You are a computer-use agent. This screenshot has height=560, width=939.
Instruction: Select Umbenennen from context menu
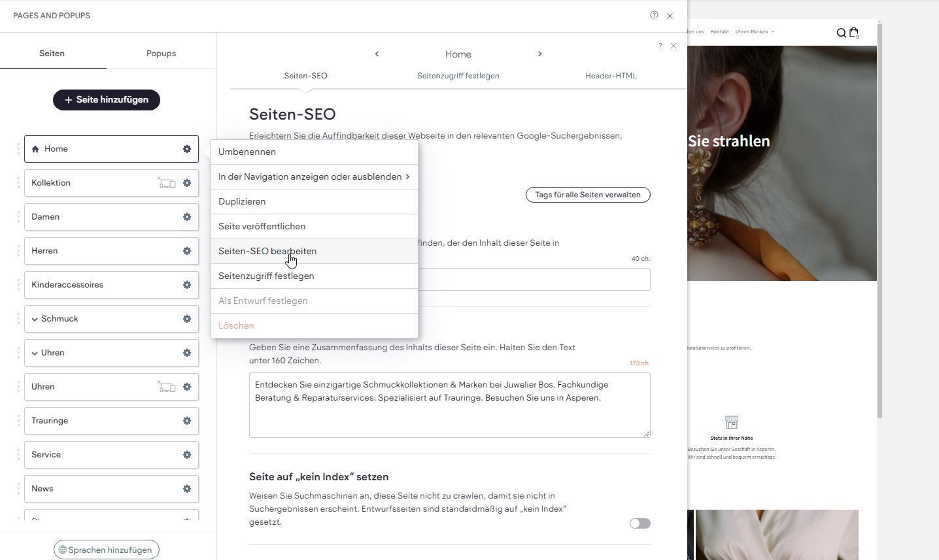pyautogui.click(x=314, y=152)
